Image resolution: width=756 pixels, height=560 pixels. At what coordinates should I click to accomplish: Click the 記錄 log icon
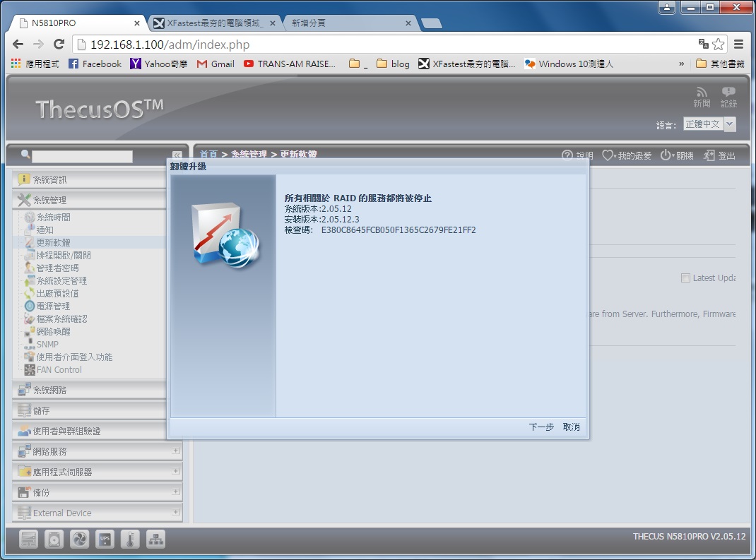pos(728,97)
